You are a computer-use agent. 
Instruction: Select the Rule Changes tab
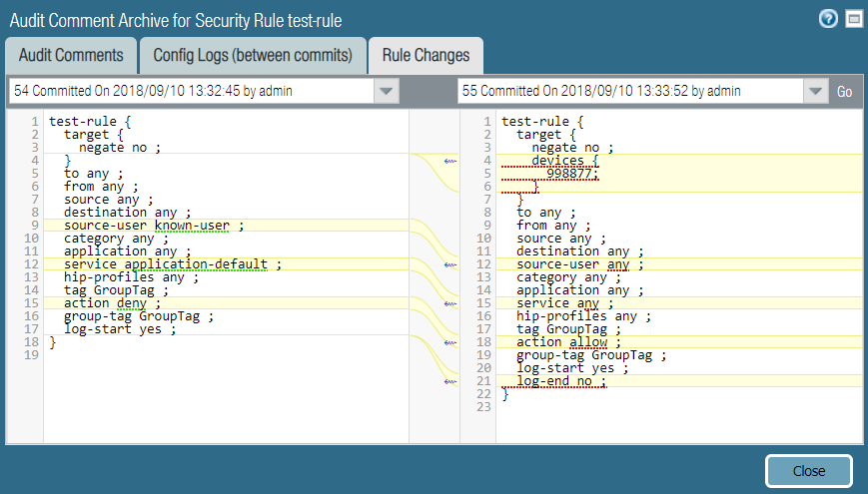426,56
